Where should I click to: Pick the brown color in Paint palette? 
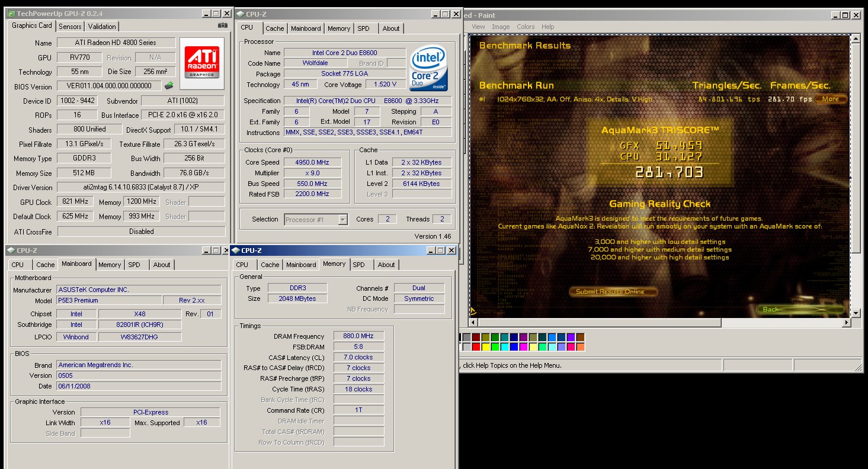(x=581, y=338)
